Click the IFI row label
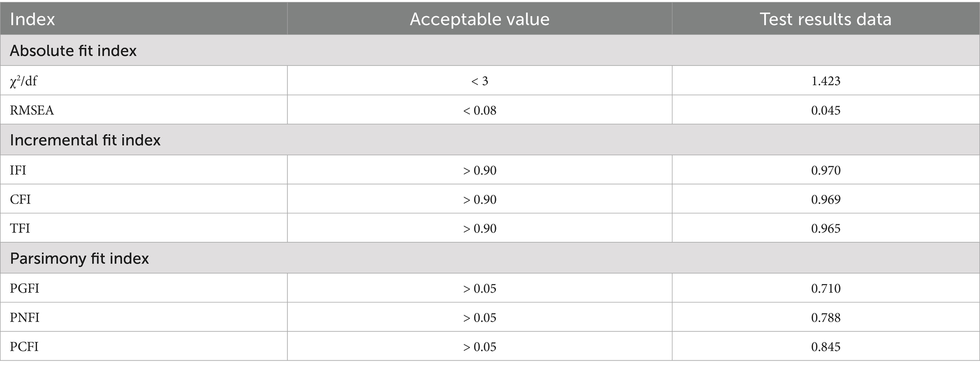 pos(18,170)
